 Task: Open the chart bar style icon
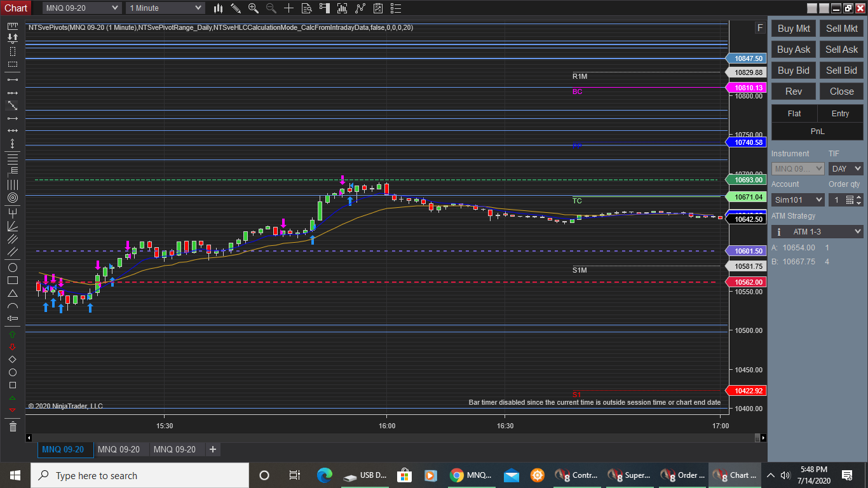[x=218, y=8]
